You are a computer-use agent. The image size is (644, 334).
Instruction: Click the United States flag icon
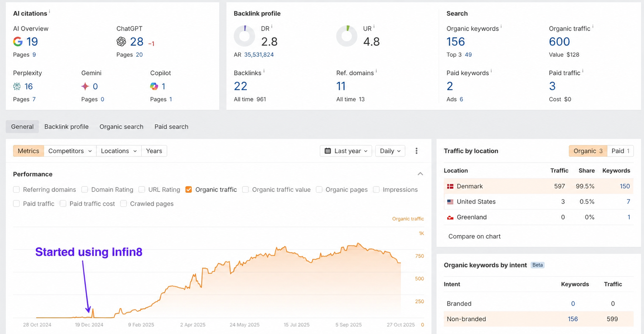click(450, 202)
